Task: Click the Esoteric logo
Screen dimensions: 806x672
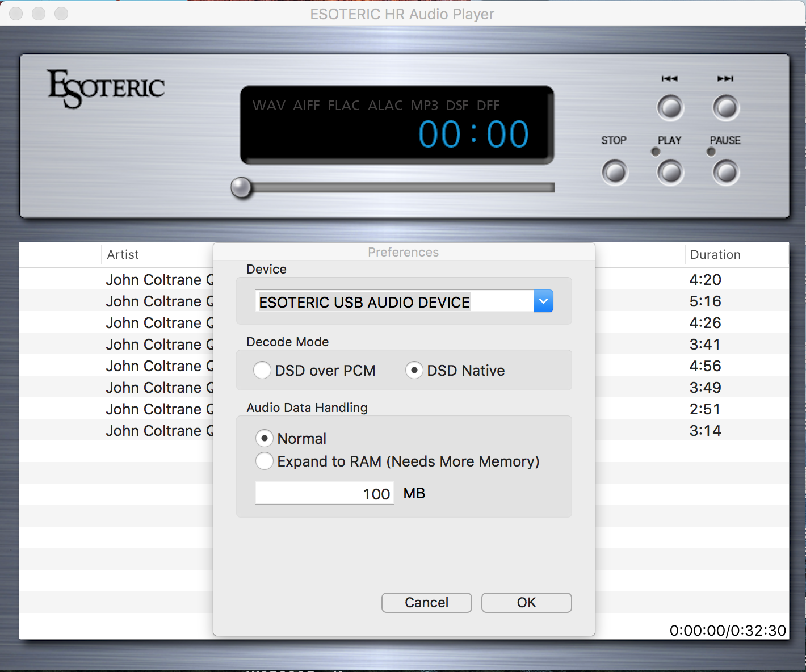Action: 106,89
